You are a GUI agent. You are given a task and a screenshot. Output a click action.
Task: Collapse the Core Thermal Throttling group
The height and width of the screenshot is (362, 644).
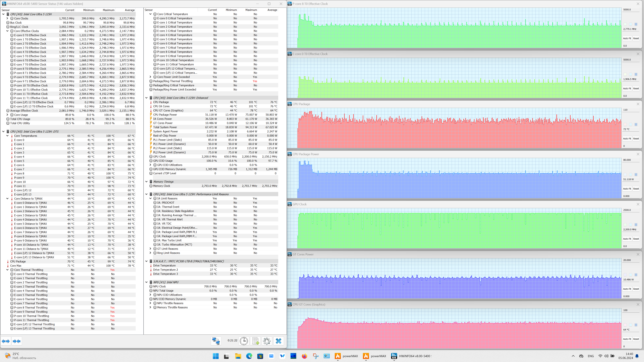click(x=8, y=270)
